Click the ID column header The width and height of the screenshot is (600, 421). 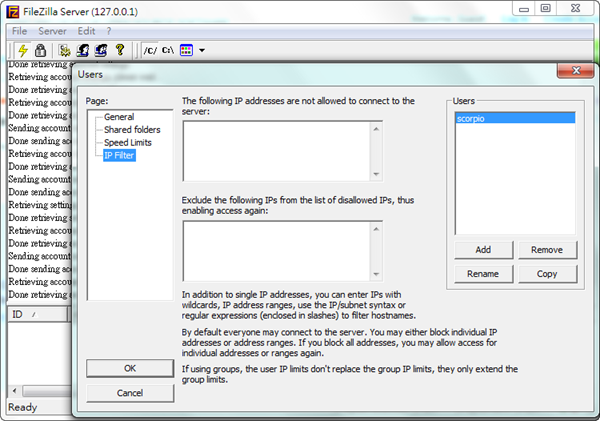tap(37, 314)
